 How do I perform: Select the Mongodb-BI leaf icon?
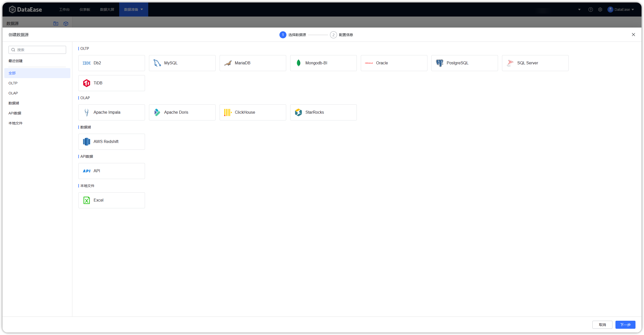[298, 63]
